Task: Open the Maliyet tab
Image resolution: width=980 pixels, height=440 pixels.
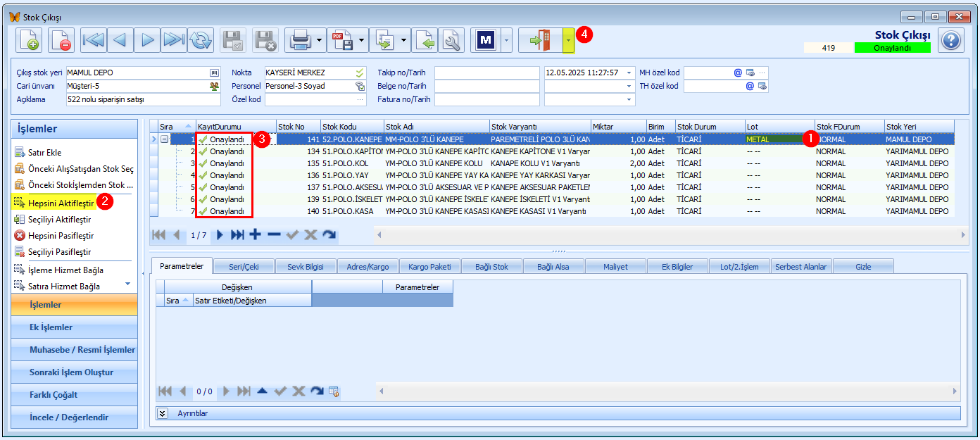Action: [615, 267]
